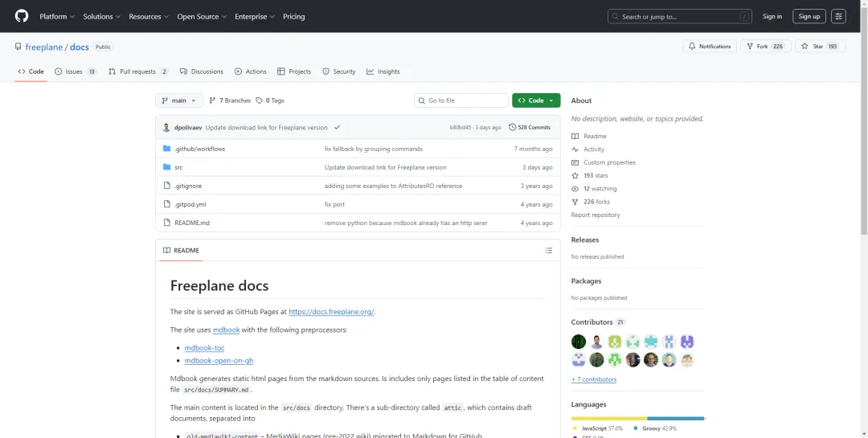Open the freeplane owner link
Screen dimensions: 868x438
[x=43, y=47]
